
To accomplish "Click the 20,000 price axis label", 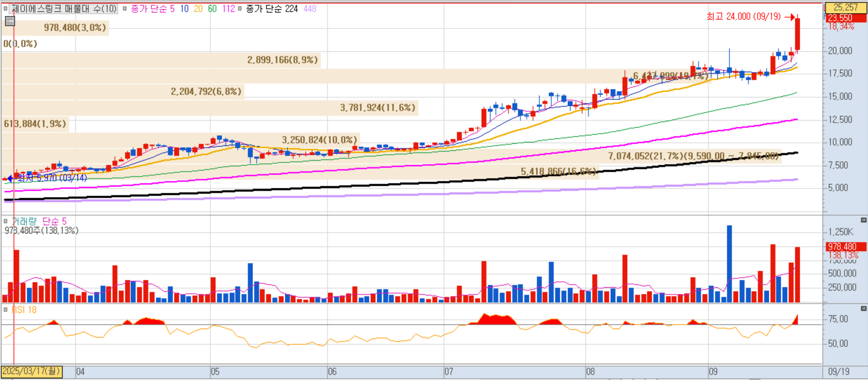I will (x=840, y=51).
